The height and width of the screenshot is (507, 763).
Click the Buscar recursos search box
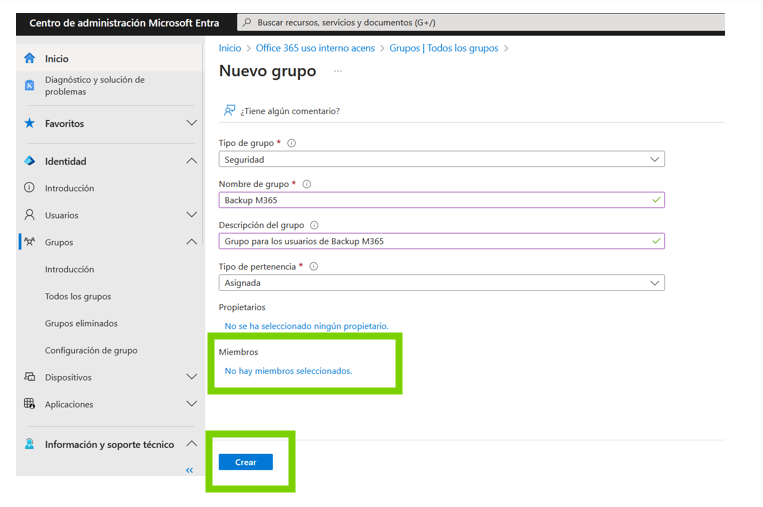click(481, 22)
